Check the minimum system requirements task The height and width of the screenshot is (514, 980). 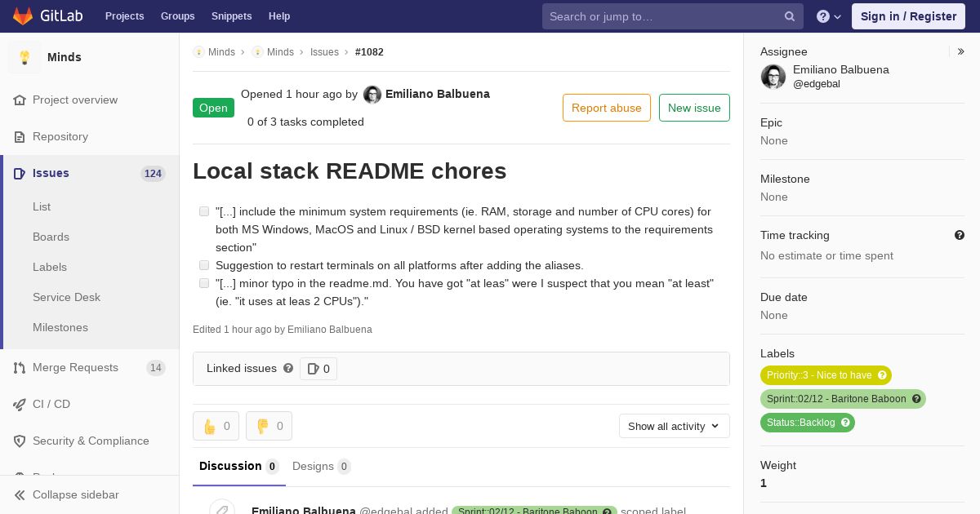(204, 211)
